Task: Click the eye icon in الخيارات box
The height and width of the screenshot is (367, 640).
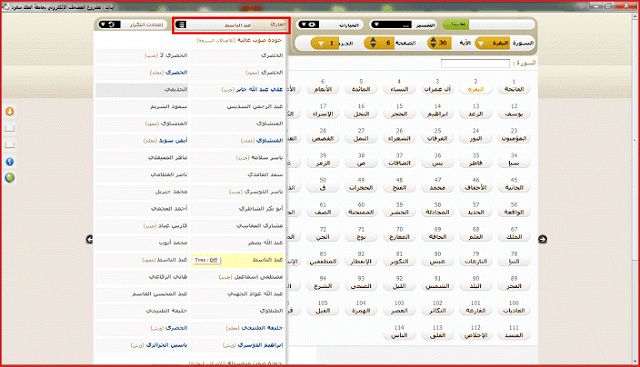Action: (x=312, y=25)
